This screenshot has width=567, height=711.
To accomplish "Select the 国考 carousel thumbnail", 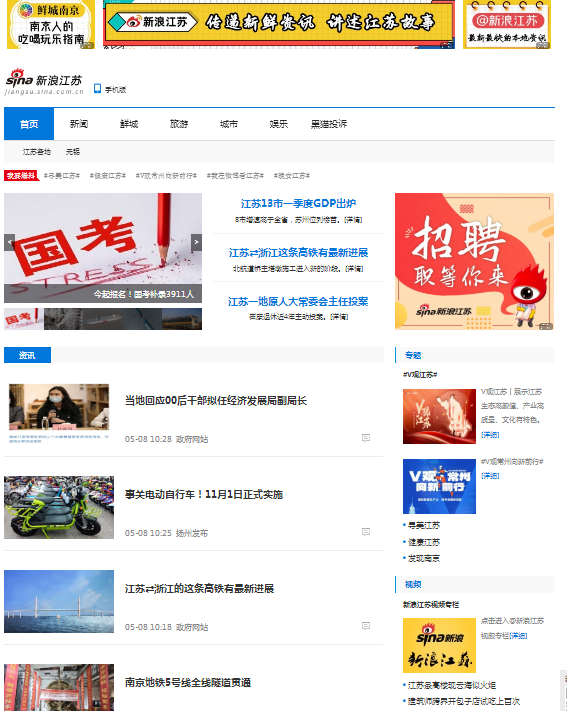I will click(24, 319).
